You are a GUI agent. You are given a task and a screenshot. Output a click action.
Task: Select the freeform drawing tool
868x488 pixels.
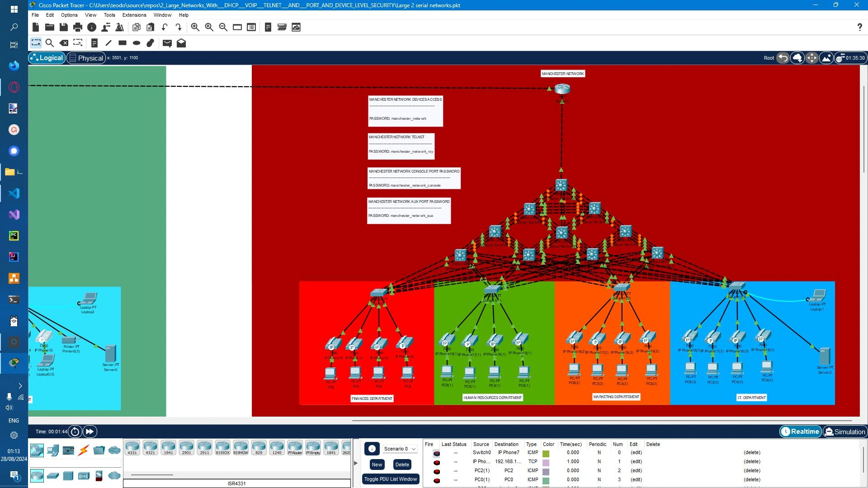click(151, 43)
